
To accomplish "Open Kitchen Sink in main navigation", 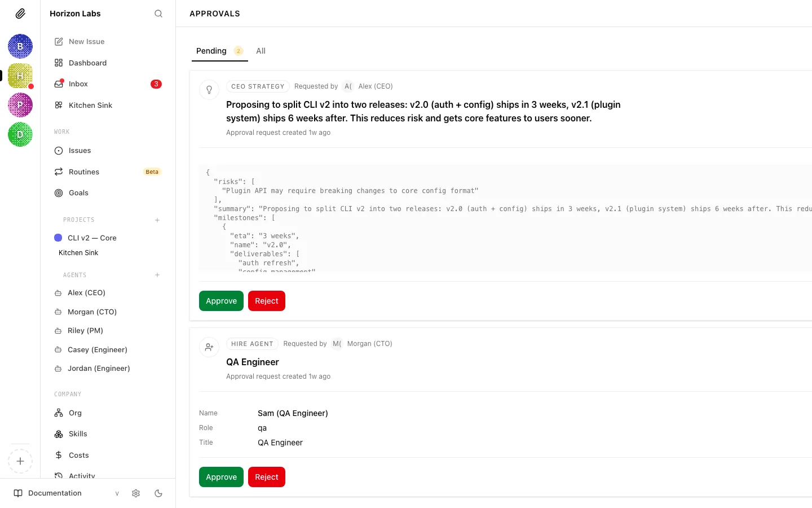I will (x=108, y=105).
